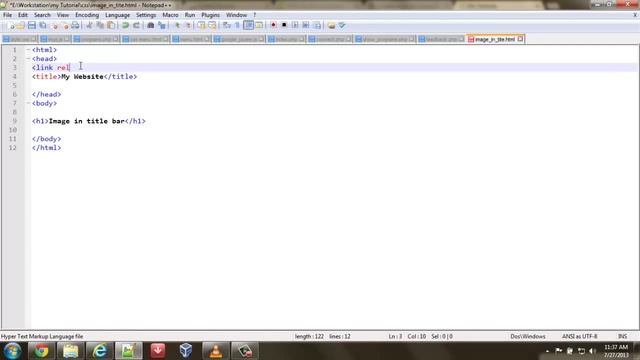Click the closing </html> tag line
The height and width of the screenshot is (360, 640).
pyautogui.click(x=47, y=148)
